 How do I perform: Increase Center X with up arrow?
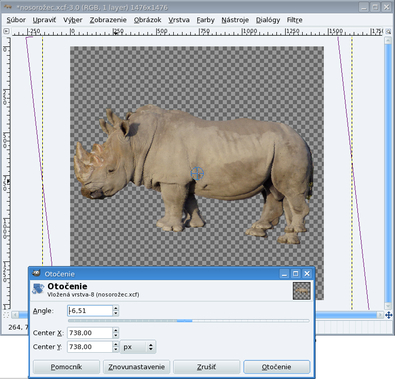(x=116, y=330)
